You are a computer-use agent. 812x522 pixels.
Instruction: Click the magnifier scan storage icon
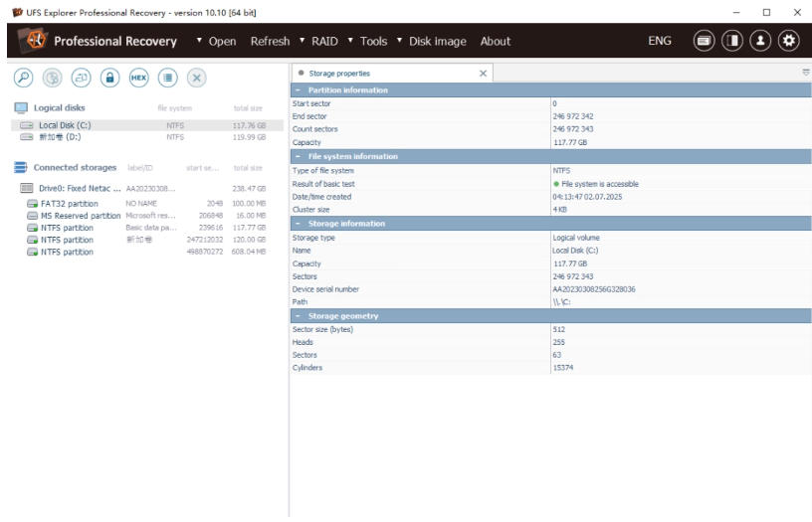[22, 78]
